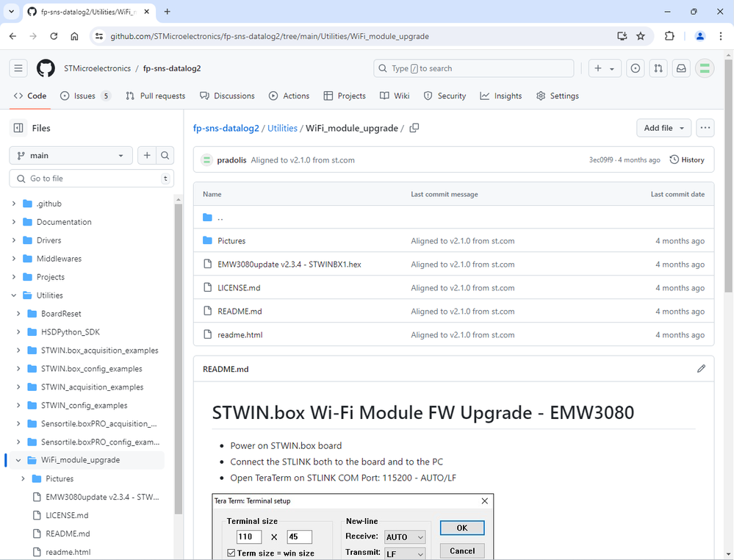Open the notifications inbox icon
734x560 pixels.
pos(681,68)
